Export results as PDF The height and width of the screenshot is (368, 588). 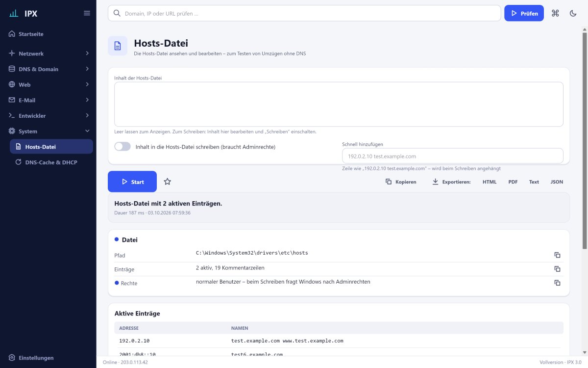[x=513, y=182]
